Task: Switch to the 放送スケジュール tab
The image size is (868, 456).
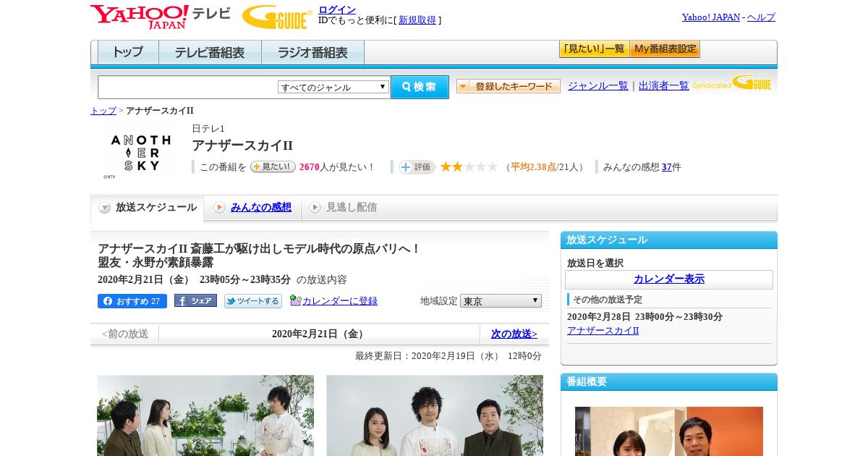Action: tap(147, 208)
